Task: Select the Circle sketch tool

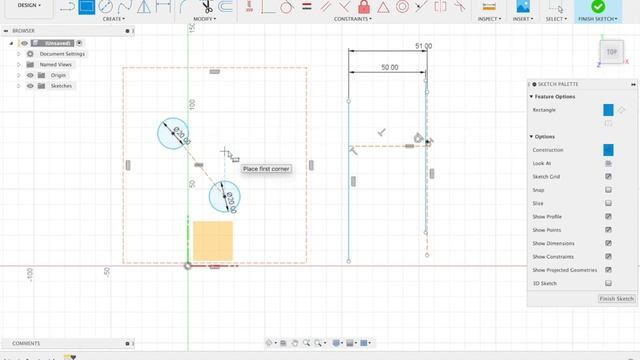Action: (x=106, y=7)
